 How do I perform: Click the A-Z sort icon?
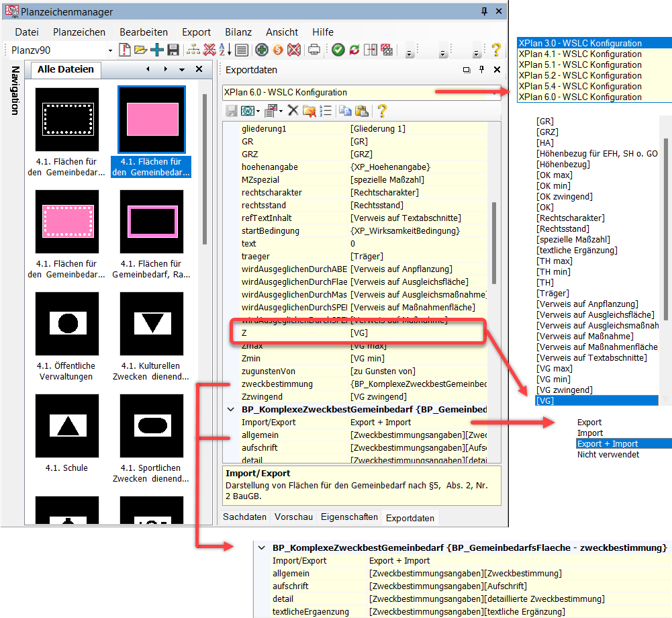coord(226,50)
